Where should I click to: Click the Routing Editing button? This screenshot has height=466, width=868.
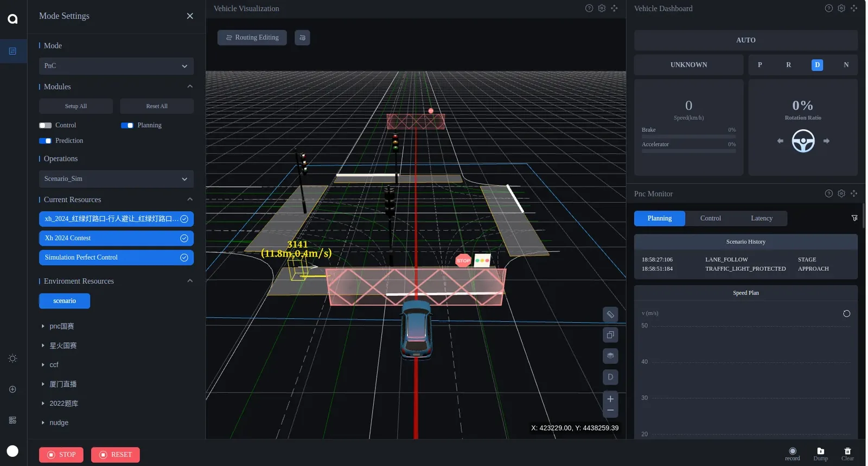click(x=252, y=37)
